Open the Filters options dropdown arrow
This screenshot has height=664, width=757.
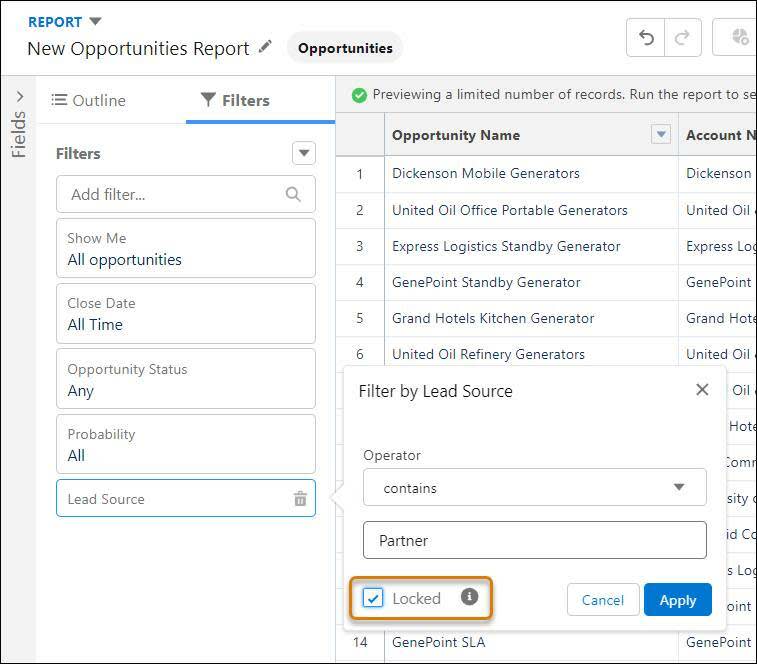click(304, 153)
